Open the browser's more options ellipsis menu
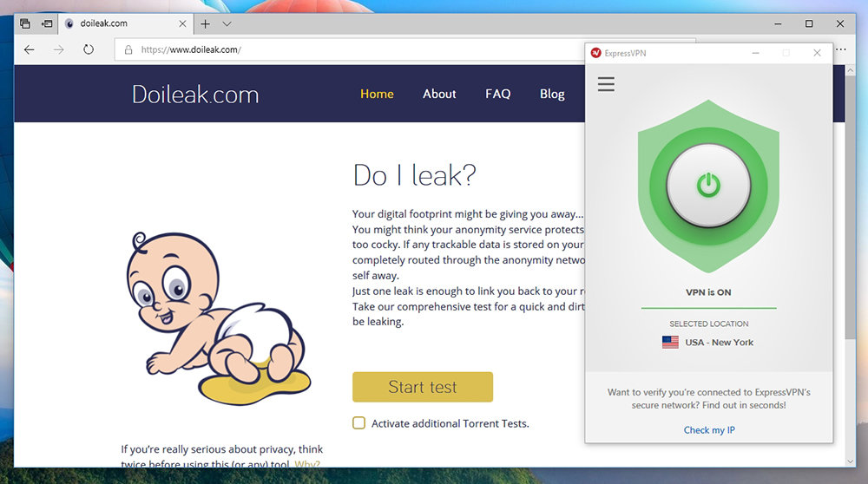 pos(841,49)
